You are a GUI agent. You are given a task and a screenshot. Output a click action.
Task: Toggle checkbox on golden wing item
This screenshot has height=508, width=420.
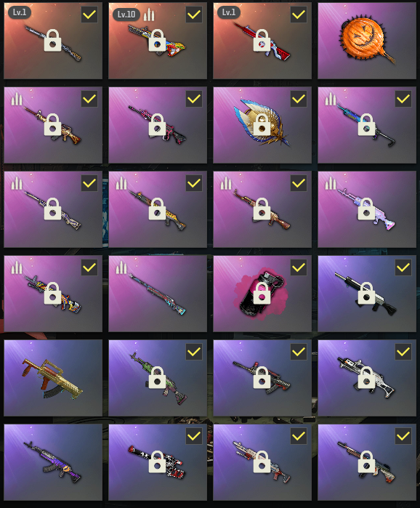299,99
